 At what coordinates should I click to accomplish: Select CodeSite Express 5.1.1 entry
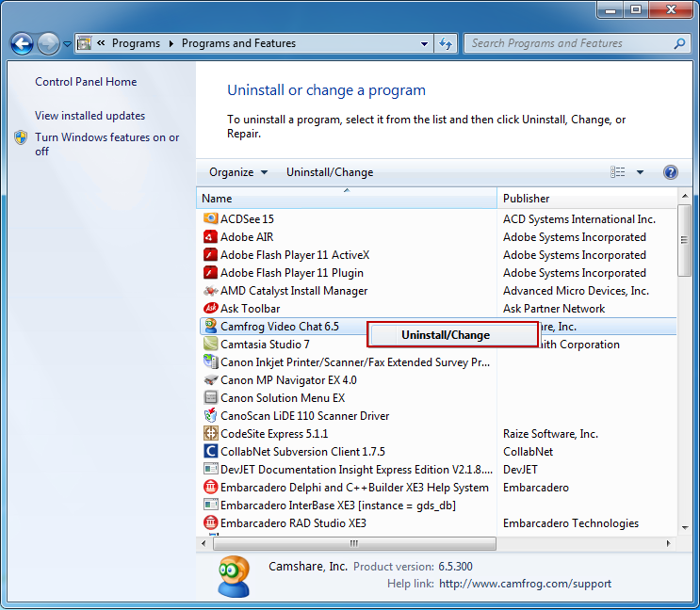coord(274,434)
